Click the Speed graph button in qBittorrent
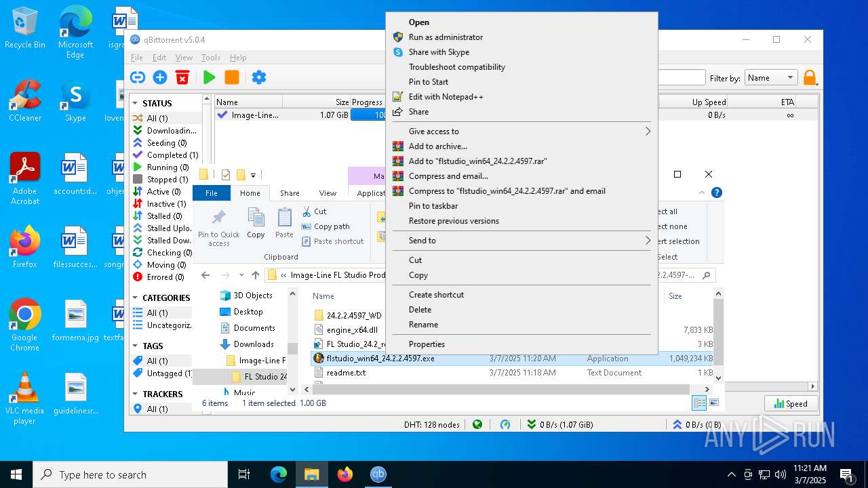Screen dimensions: 868x488 791,403
